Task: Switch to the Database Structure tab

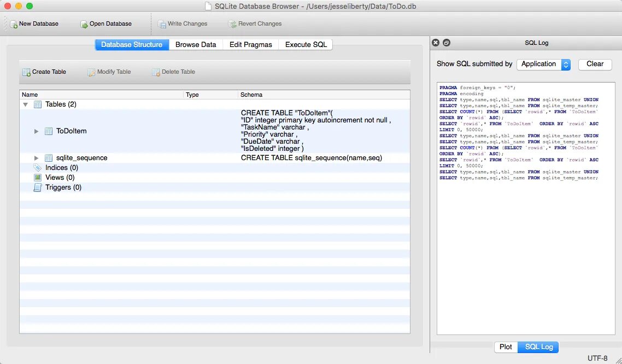Action: 132,44
